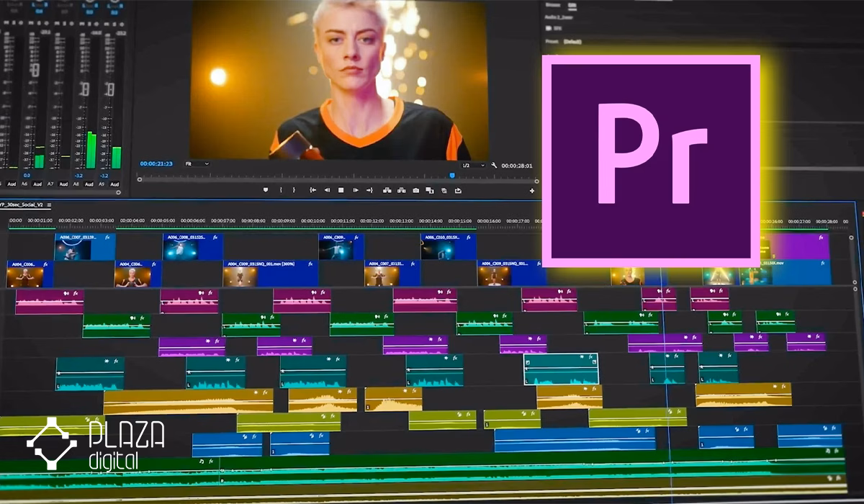Click the blue playhead on monitor scrubber

tap(452, 175)
